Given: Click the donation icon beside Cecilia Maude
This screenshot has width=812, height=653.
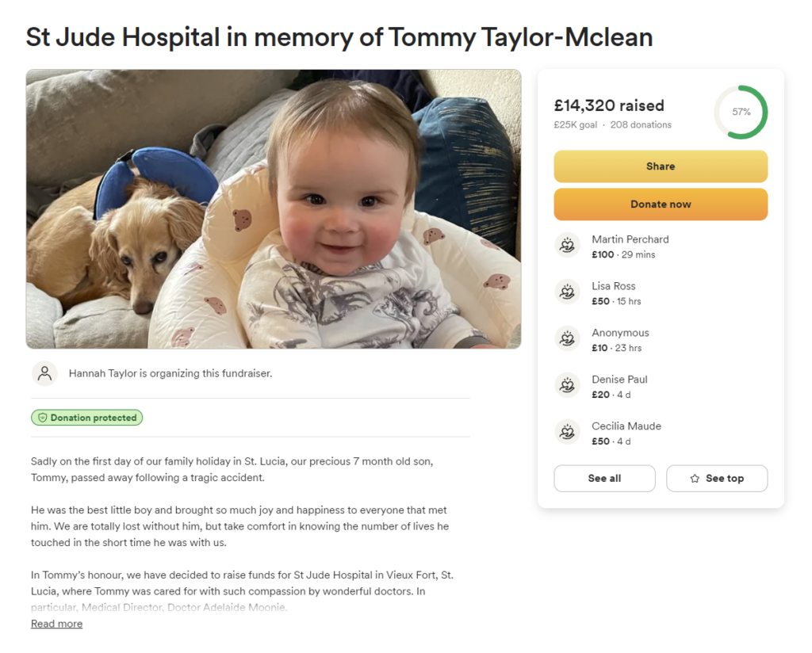Looking at the screenshot, I should coord(567,432).
